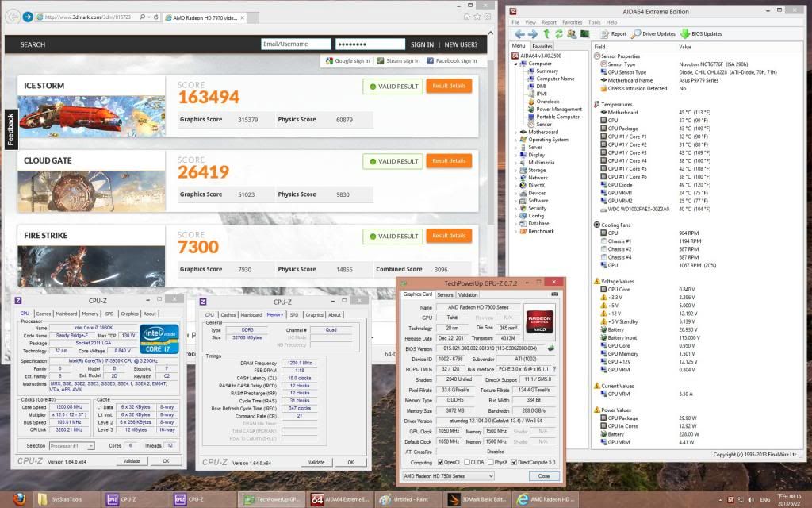Viewport: 812px width, 508px height.
Task: Open the Processor #1 selection dropdown in CPU-Z
Action: (x=72, y=446)
